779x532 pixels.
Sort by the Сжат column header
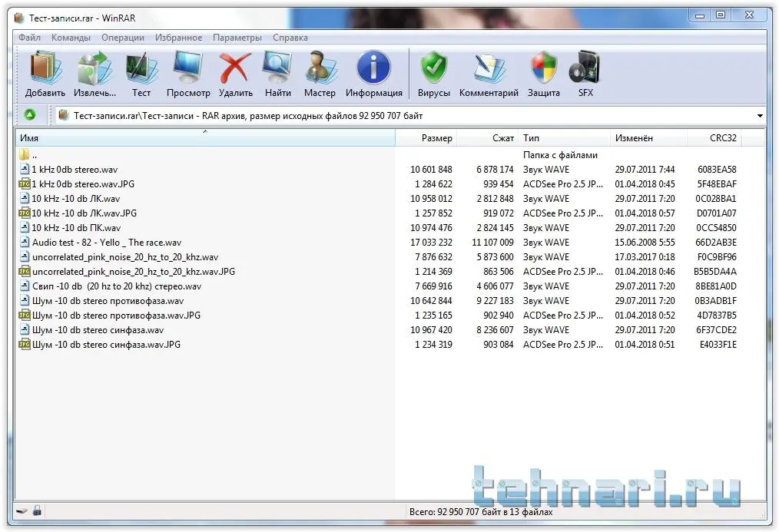pos(487,138)
